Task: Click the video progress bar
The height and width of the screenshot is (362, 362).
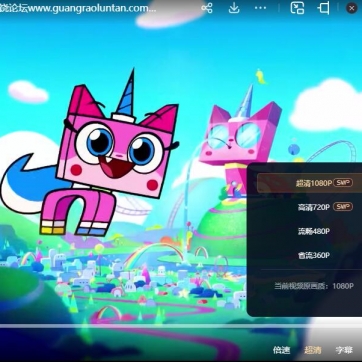Action: click(x=181, y=326)
